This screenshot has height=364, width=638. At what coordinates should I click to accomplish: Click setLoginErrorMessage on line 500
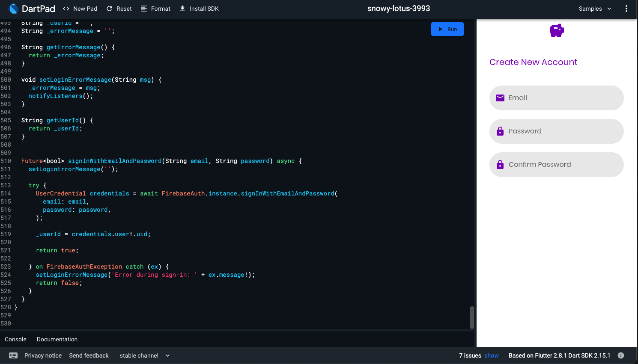coord(75,80)
